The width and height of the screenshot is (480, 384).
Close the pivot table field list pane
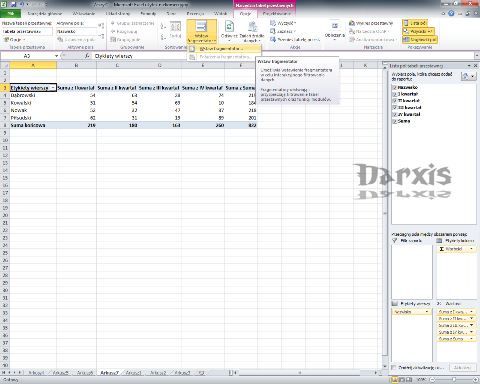coord(475,66)
